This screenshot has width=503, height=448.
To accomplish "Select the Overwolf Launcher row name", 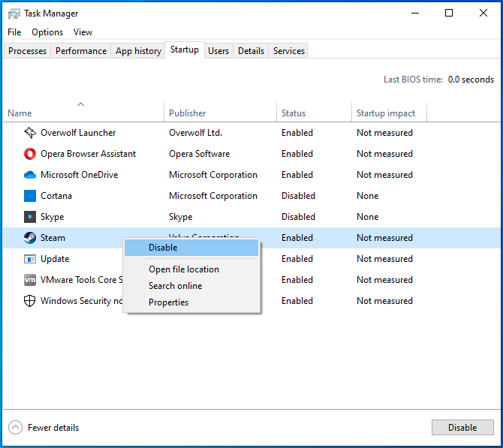I will tap(78, 133).
